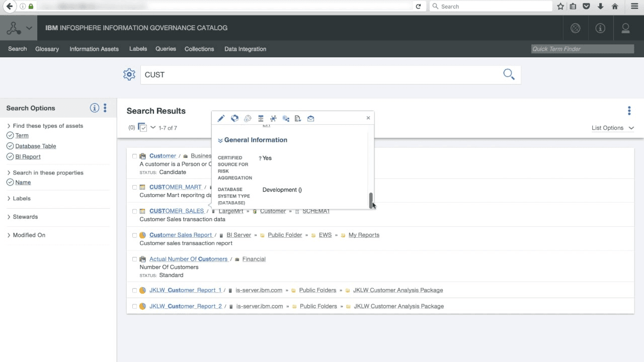Click the user profile icon in header
The width and height of the screenshot is (644, 362).
(625, 28)
